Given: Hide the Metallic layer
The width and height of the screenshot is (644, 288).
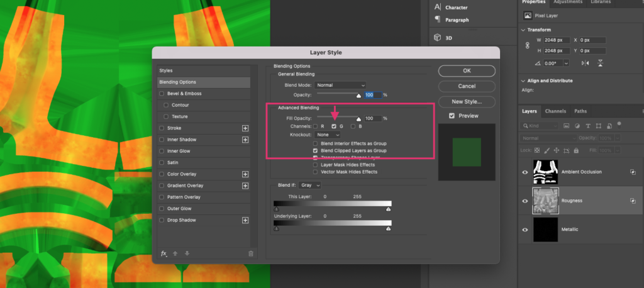Looking at the screenshot, I should (525, 230).
